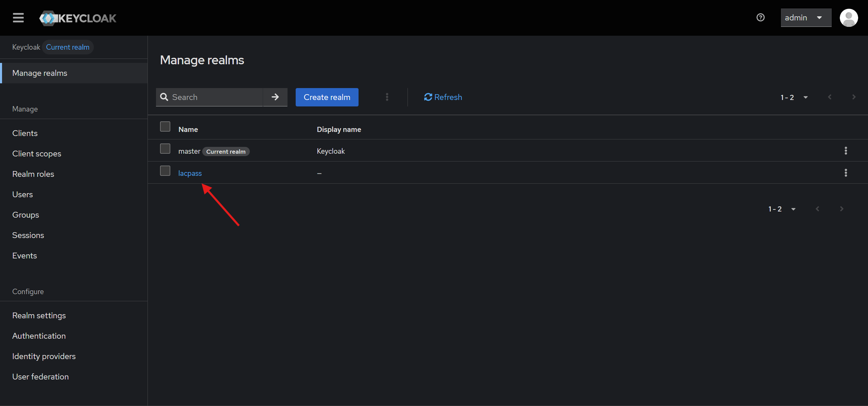Open the Users section
The width and height of the screenshot is (868, 406).
22,194
